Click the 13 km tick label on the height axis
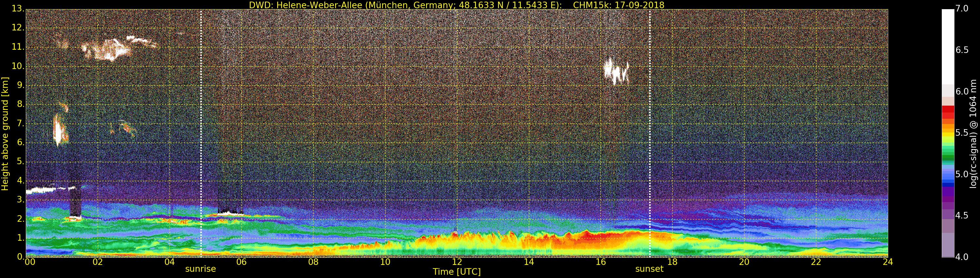The image size is (980, 278). pyautogui.click(x=18, y=9)
